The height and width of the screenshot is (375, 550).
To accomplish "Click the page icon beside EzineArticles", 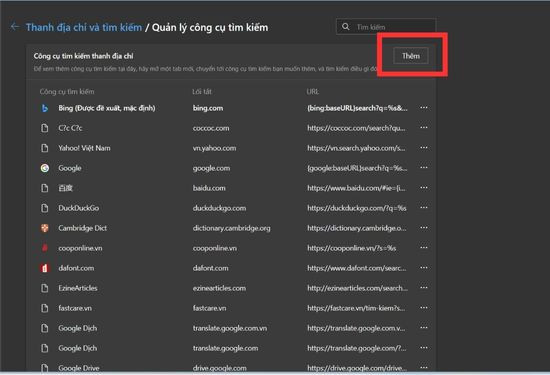I will click(x=45, y=288).
